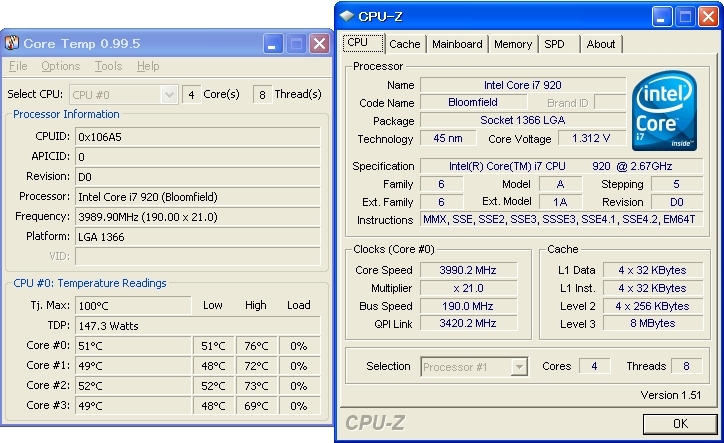Click the Threads value 8 in CPU-Z

pyautogui.click(x=687, y=366)
